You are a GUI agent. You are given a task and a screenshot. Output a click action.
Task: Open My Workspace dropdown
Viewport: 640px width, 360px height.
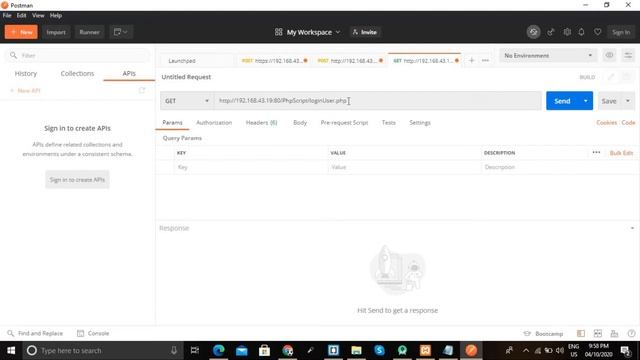click(x=307, y=32)
